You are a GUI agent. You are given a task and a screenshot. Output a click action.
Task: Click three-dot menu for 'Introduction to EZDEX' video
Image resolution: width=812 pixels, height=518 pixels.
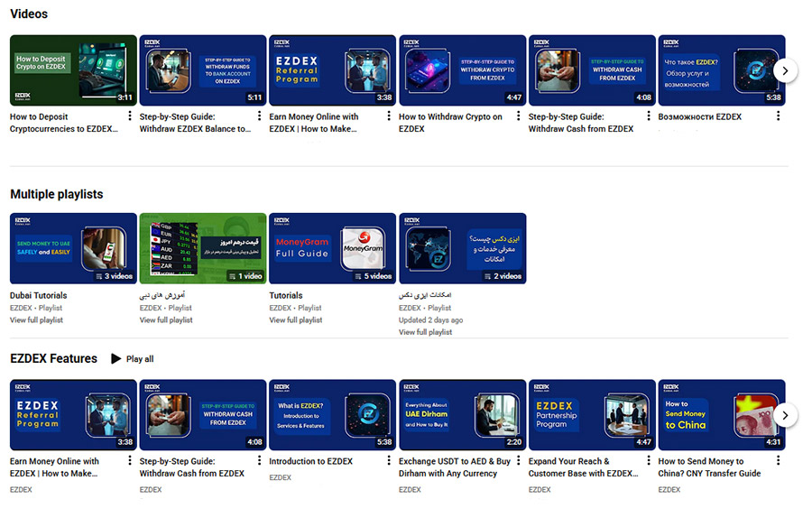point(389,462)
